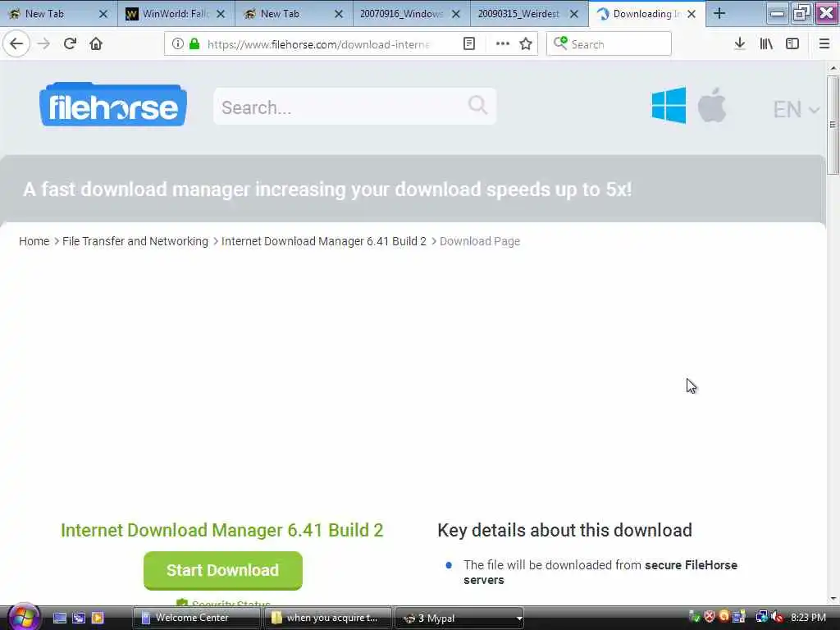Click the page vertical scrollbar thumb
The width and height of the screenshot is (840, 630).
click(x=833, y=125)
